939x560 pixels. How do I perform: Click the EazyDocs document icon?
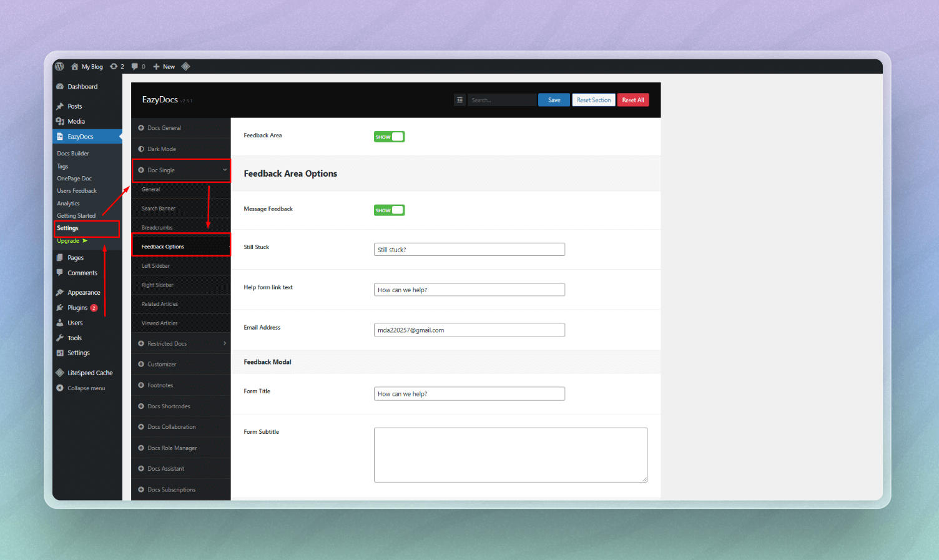pyautogui.click(x=60, y=136)
